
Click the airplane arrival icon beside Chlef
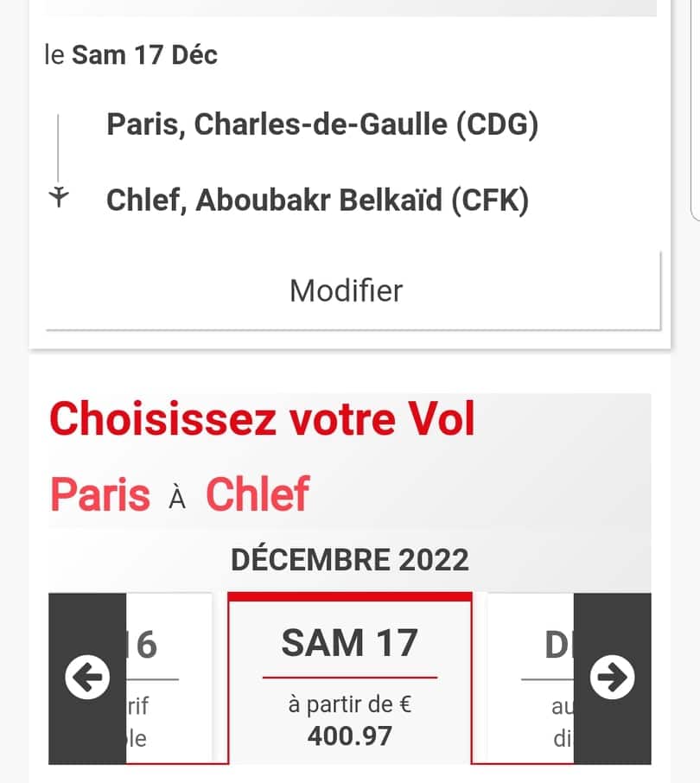pyautogui.click(x=59, y=197)
